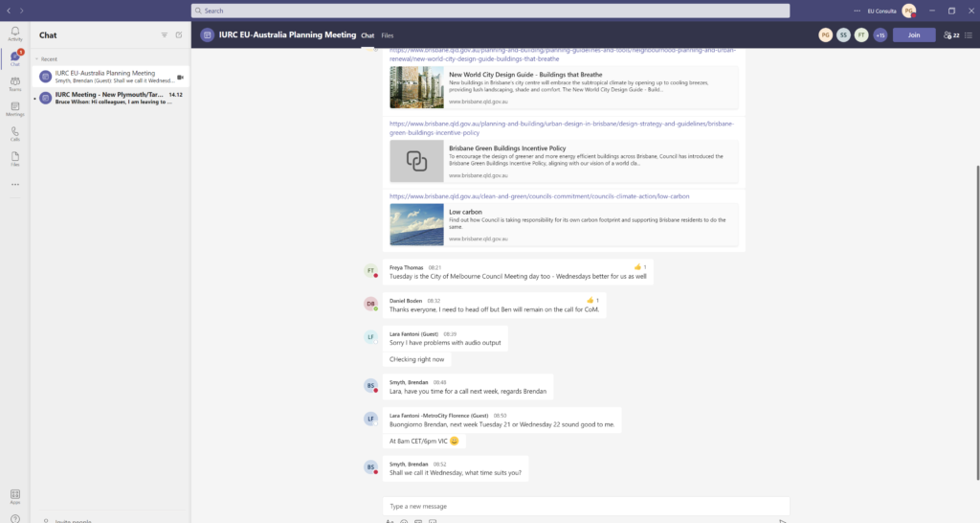This screenshot has height=523, width=980.
Task: Show the 22 participants panel
Action: coord(951,34)
